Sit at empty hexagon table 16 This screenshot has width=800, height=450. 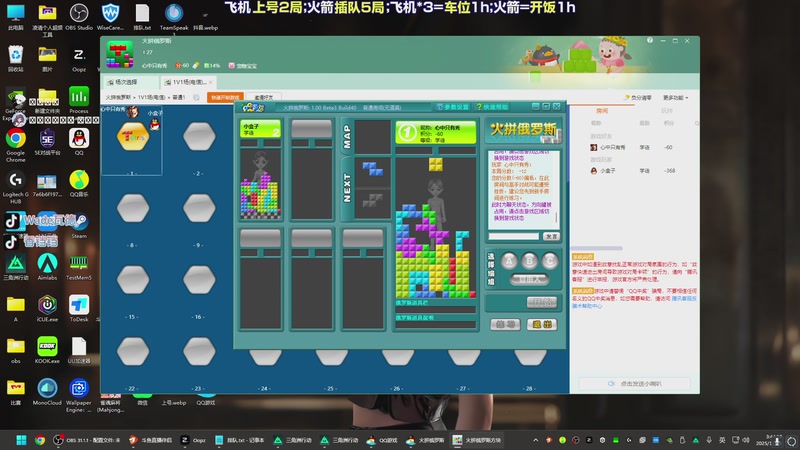click(x=199, y=280)
